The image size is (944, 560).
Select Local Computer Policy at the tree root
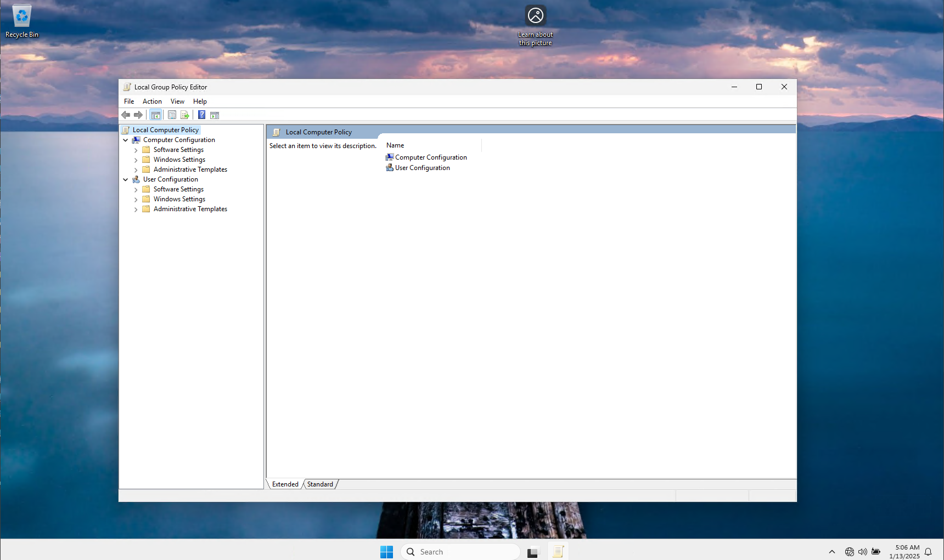point(166,129)
